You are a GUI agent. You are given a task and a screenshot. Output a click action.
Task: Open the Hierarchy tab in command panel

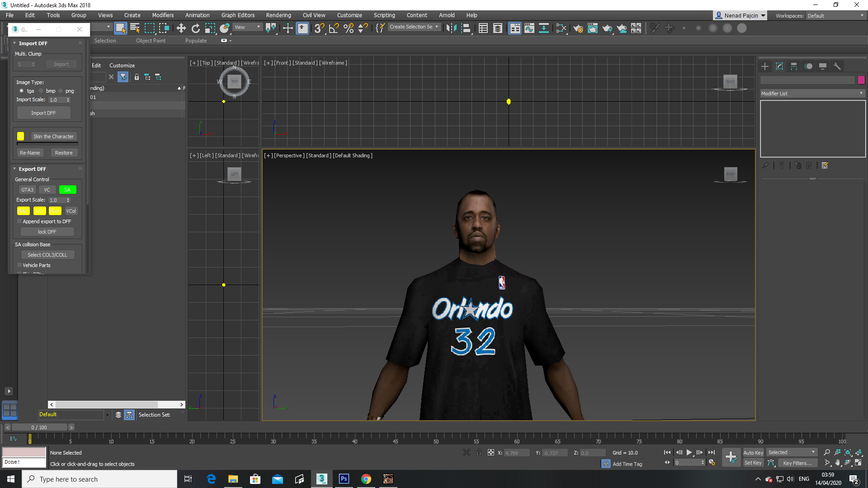click(794, 66)
